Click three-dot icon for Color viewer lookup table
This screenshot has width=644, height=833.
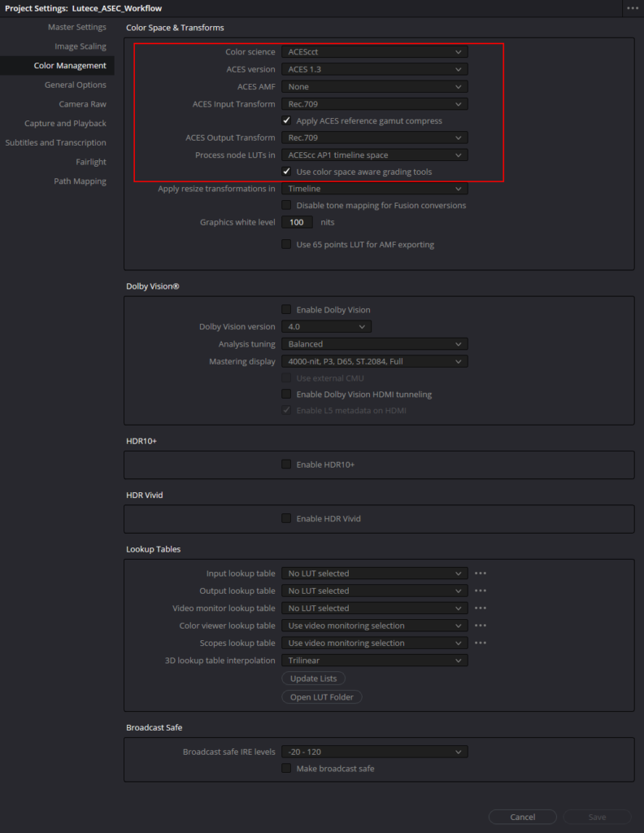coord(481,626)
